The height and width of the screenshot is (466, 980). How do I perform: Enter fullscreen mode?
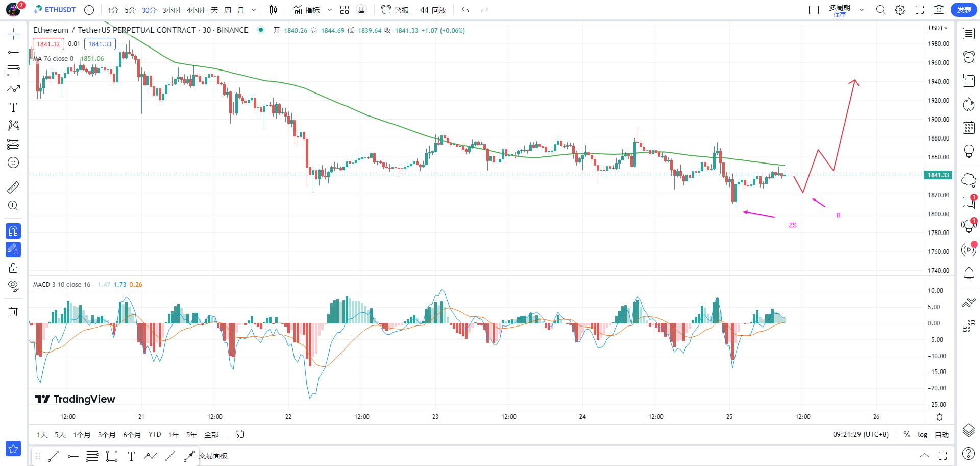[920, 10]
